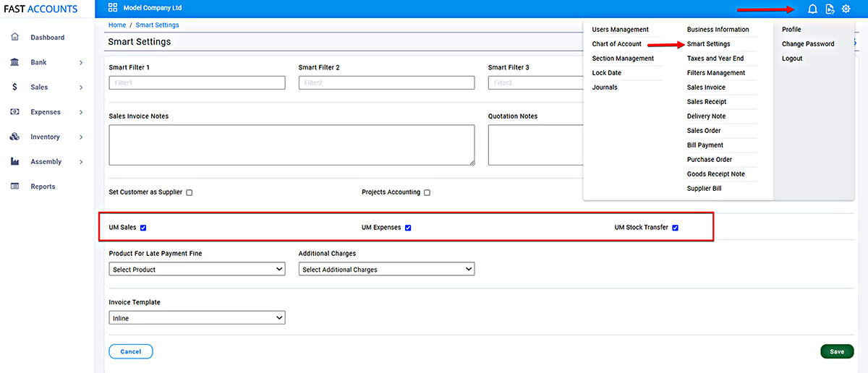Uncheck the UM Expenses checkbox
Image resolution: width=868 pixels, height=373 pixels.
point(408,228)
